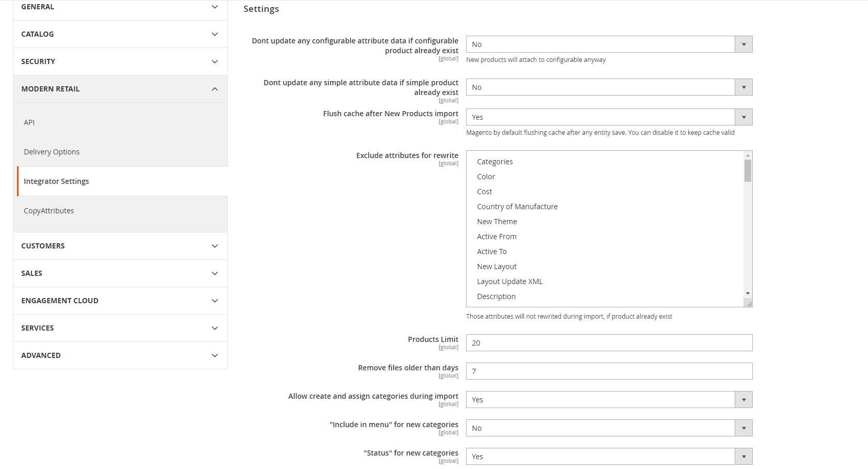Open Flush cache after import dropdown

[609, 117]
